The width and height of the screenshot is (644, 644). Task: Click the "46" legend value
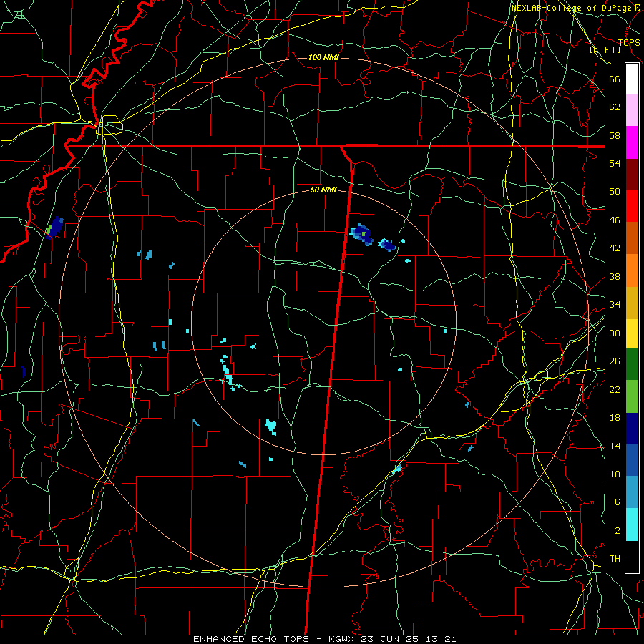615,220
